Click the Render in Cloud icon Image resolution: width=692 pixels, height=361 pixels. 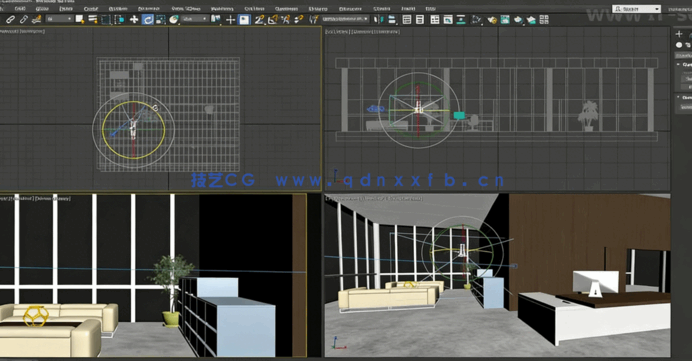point(531,19)
